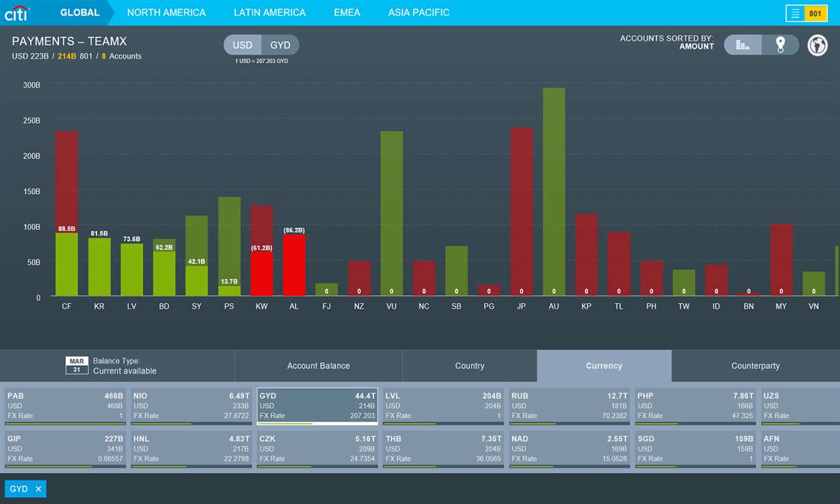Click Balance Type Current available
This screenshot has height=504, width=840.
(124, 366)
